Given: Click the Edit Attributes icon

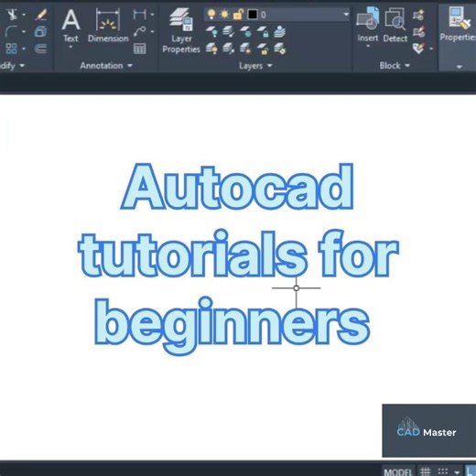Looking at the screenshot, I should click(x=418, y=49).
